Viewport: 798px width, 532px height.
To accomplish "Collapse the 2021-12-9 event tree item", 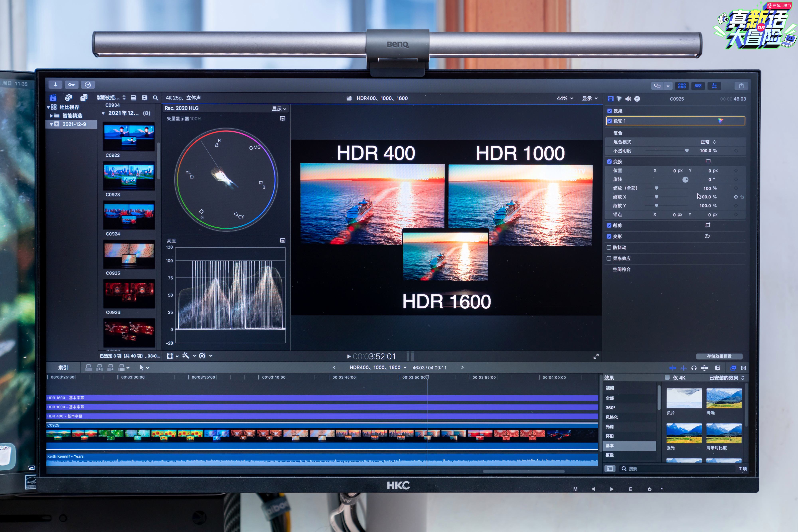I will point(51,124).
